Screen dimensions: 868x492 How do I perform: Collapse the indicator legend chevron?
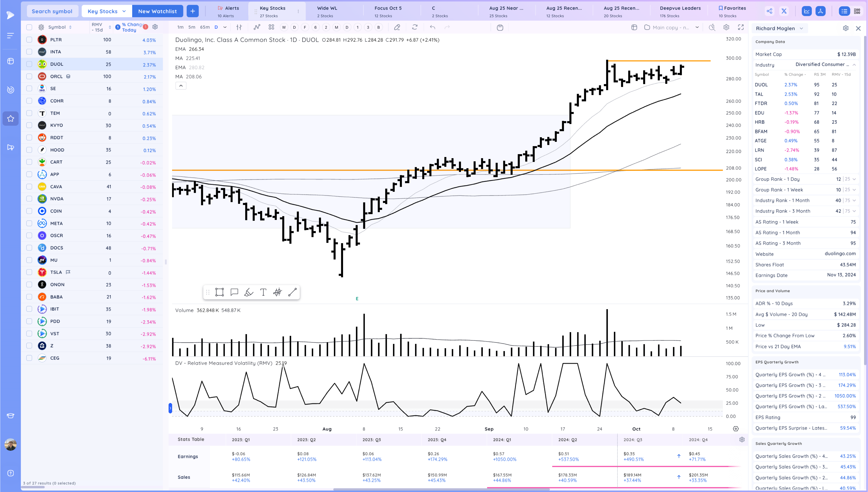tap(181, 86)
